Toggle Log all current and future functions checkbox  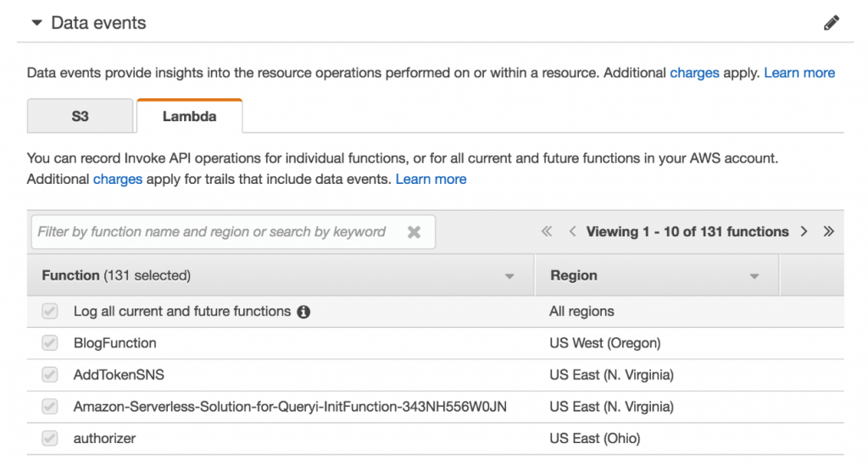50,312
